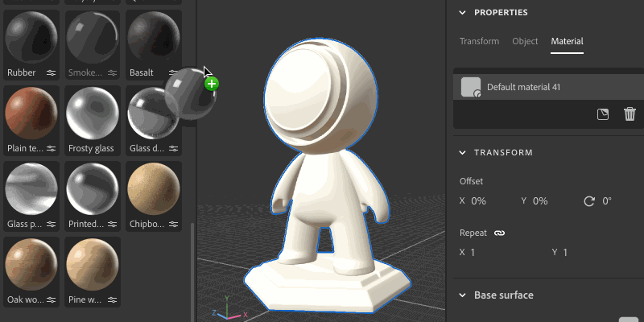Click the Default material 41 swatch
Screen dimensions: 644x322
471,87
